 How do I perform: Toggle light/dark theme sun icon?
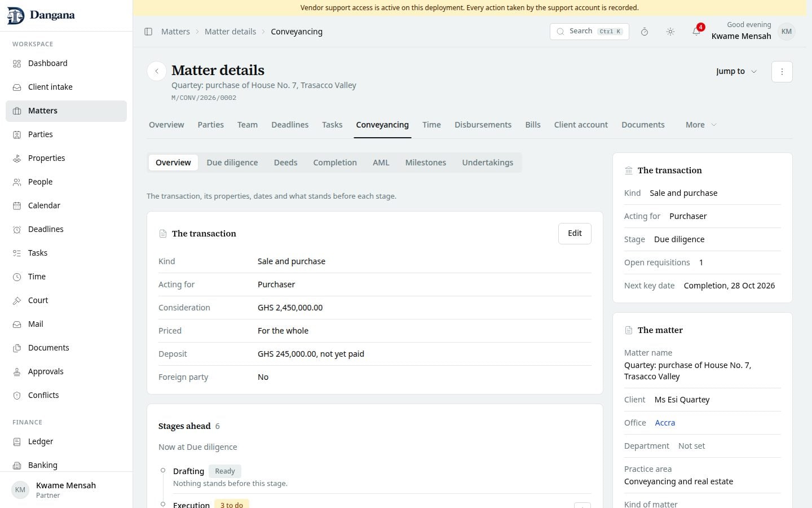pyautogui.click(x=670, y=32)
